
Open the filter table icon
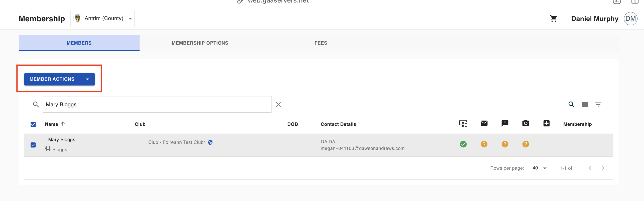[x=598, y=105]
